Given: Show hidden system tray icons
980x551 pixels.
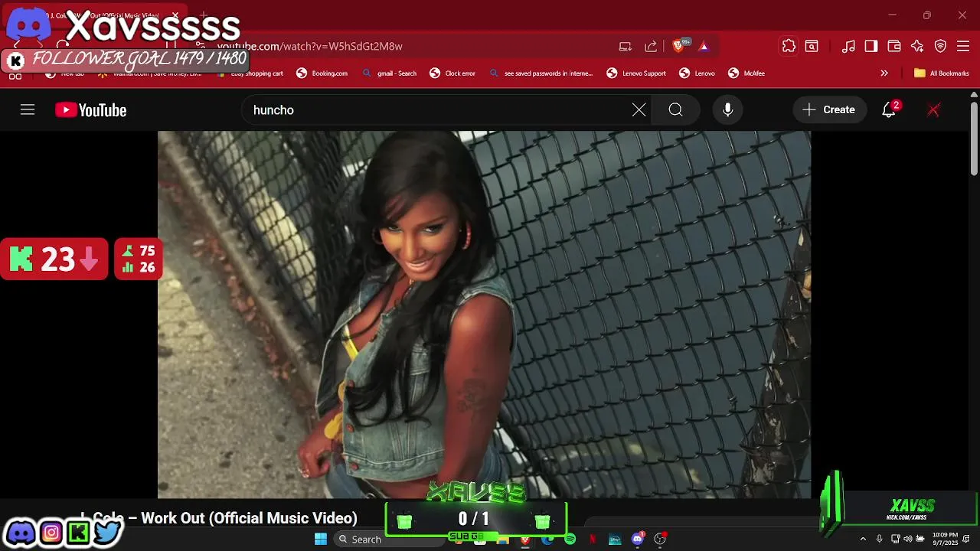Looking at the screenshot, I should coord(863,539).
